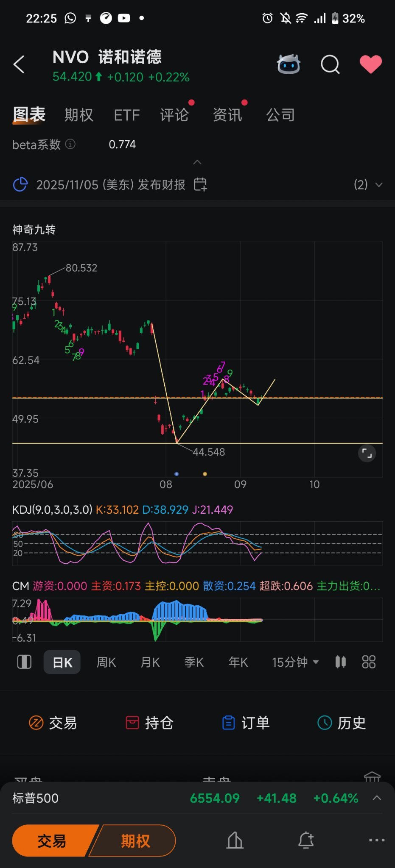Open candlestick chart style settings
This screenshot has height=868, width=395.
pyautogui.click(x=340, y=662)
